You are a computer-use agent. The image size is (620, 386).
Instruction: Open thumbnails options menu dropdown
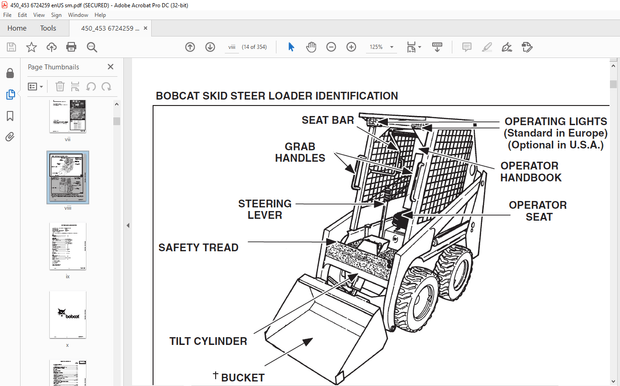[35, 87]
